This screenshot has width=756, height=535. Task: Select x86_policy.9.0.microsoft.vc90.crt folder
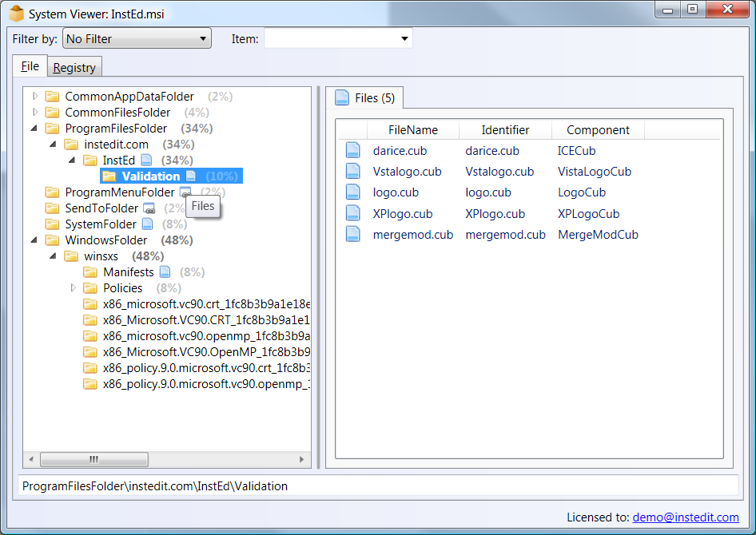206,368
